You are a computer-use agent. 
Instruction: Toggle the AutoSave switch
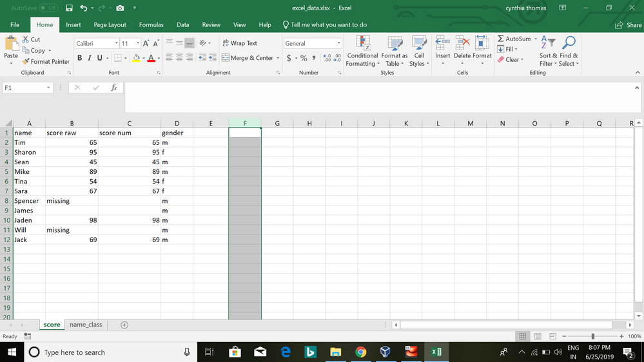click(x=48, y=8)
